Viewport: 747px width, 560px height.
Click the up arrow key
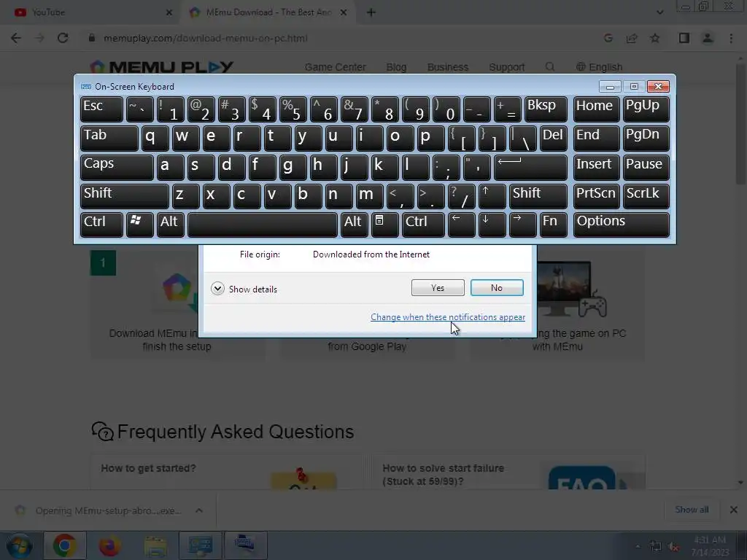492,196
